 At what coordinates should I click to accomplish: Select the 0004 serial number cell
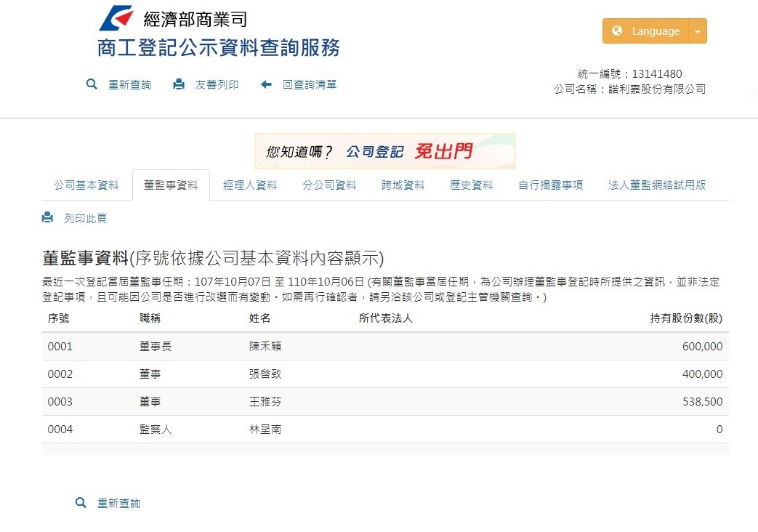(x=60, y=429)
